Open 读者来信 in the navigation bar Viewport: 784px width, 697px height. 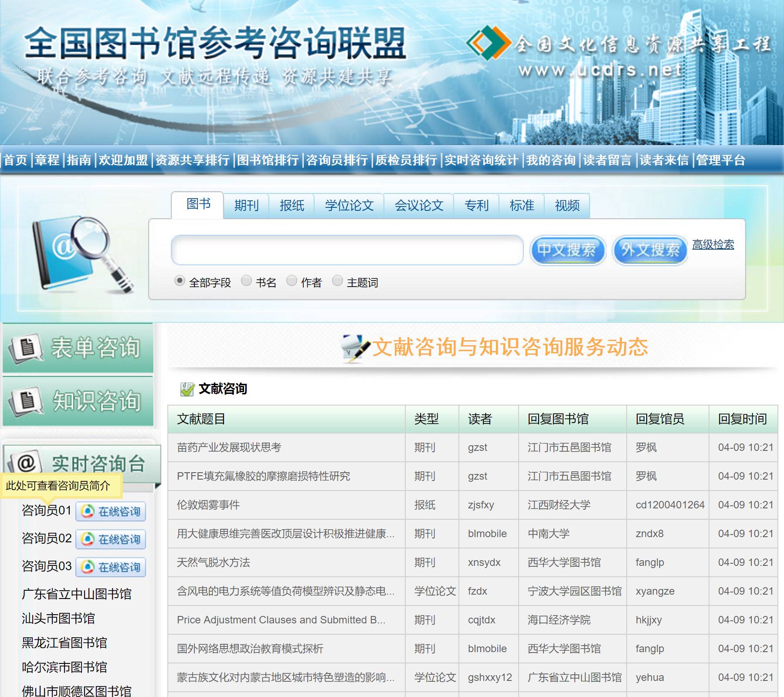point(664,160)
